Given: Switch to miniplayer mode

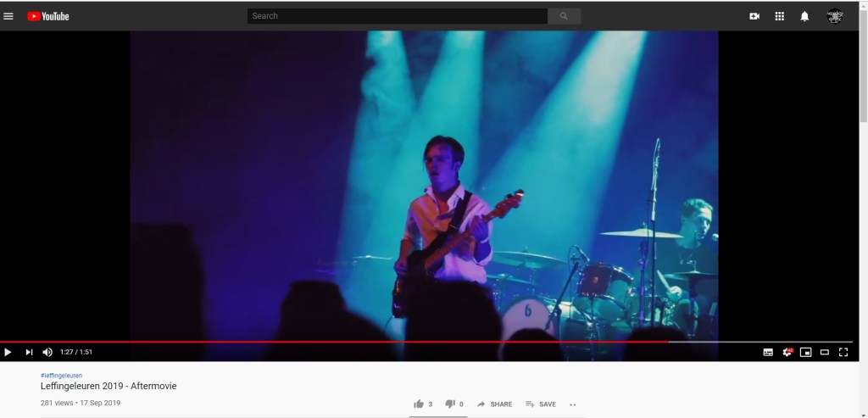Looking at the screenshot, I should point(806,352).
